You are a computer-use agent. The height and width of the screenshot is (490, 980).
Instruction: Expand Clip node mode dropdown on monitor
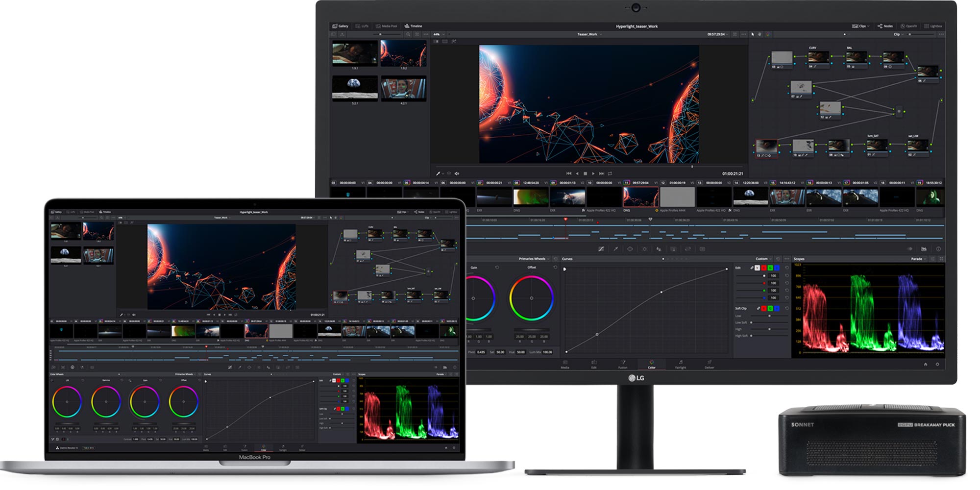pos(899,34)
